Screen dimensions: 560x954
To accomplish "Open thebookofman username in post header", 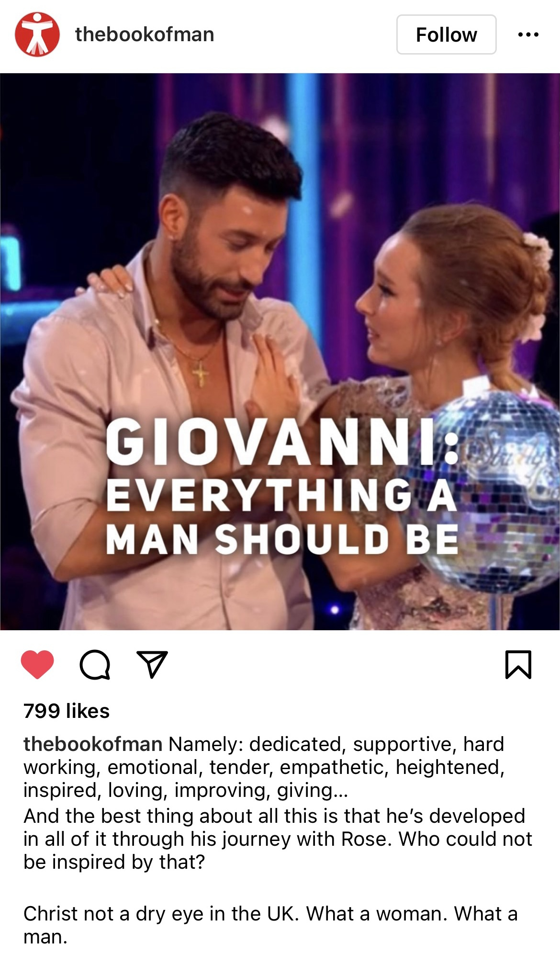I will pyautogui.click(x=145, y=34).
